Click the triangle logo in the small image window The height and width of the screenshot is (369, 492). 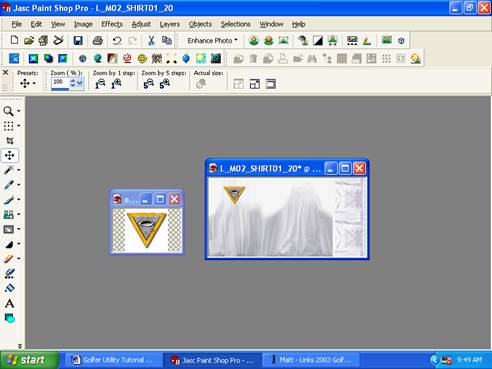pos(146,229)
